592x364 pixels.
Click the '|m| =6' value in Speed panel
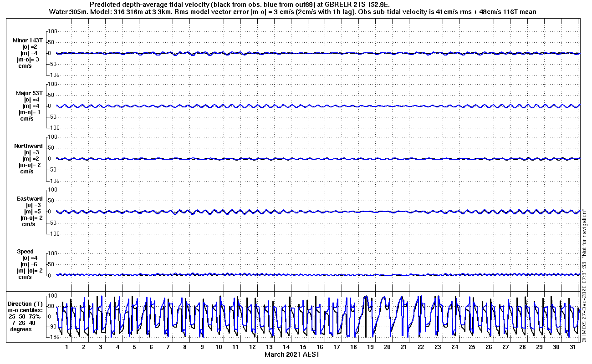coord(30,264)
